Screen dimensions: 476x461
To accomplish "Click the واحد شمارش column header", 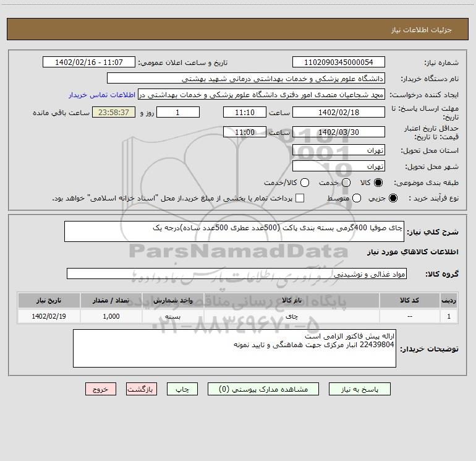I will (x=173, y=301).
